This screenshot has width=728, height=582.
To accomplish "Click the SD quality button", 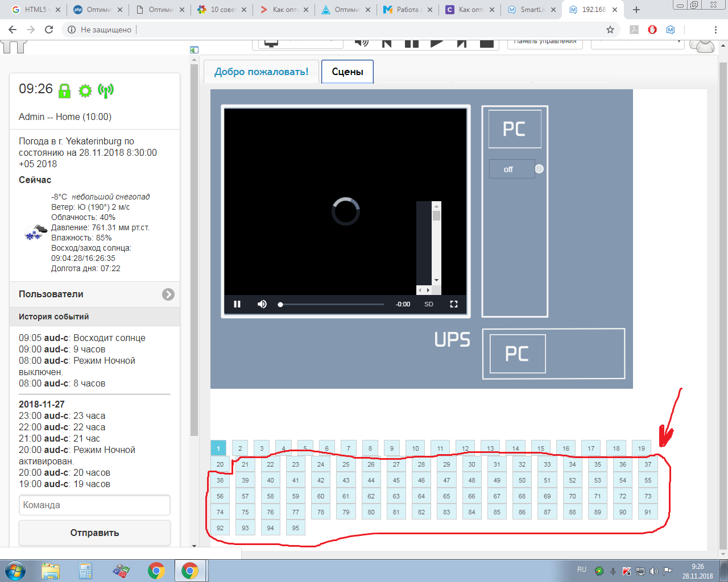I will click(x=429, y=304).
